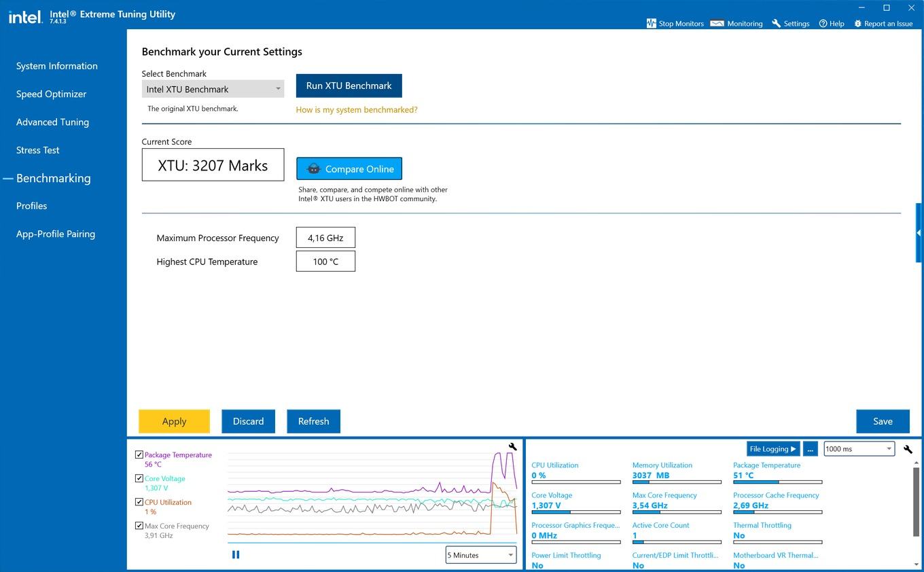
Task: Click the Package Temperature monitor bar
Action: [x=777, y=482]
